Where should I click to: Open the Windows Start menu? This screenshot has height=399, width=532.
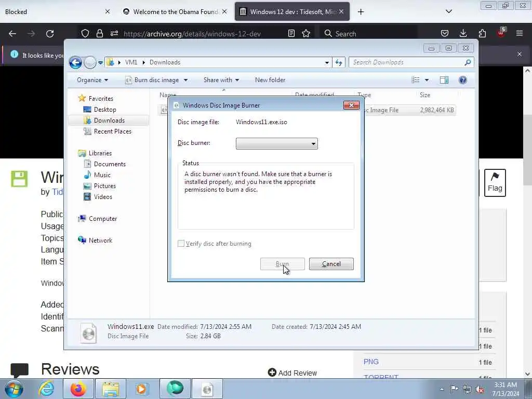point(14,389)
